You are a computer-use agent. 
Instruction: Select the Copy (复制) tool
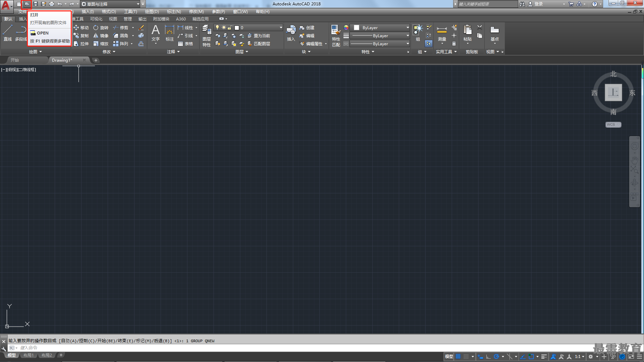coord(81,36)
